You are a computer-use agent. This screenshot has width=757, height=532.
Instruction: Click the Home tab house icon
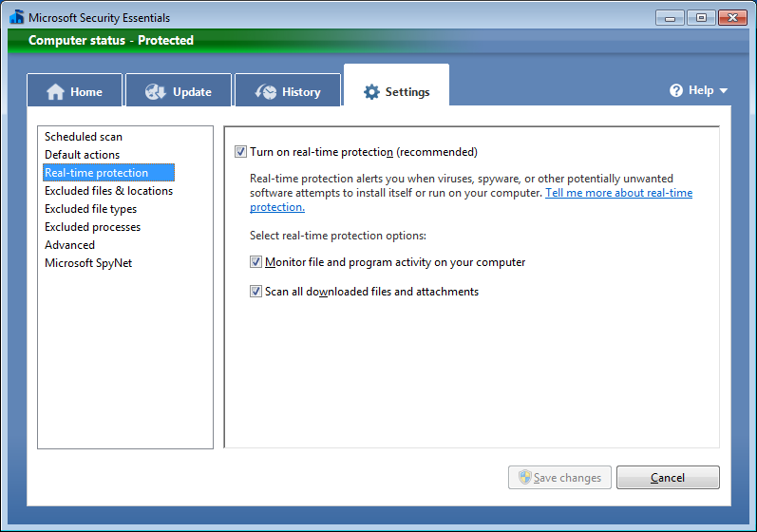click(x=55, y=92)
